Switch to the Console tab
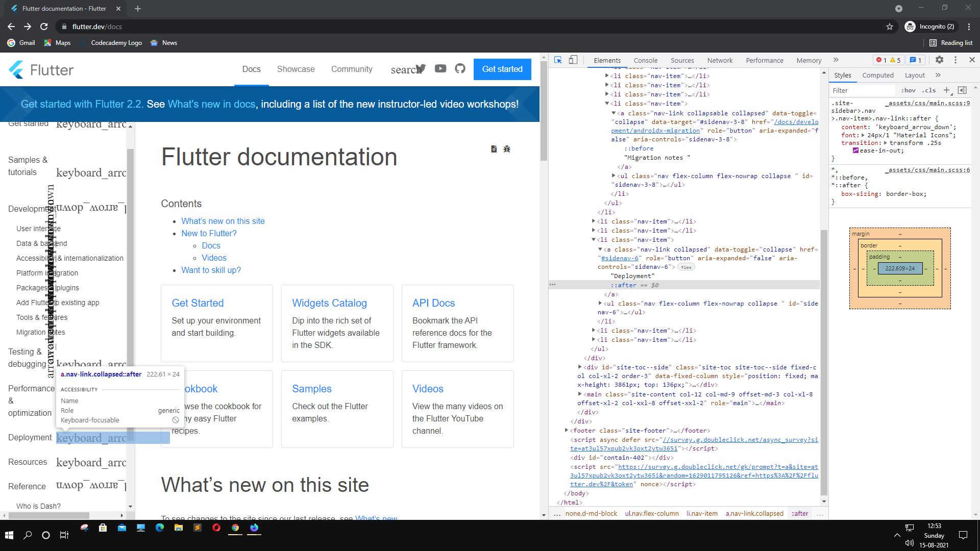This screenshot has height=551, width=980. (x=645, y=60)
